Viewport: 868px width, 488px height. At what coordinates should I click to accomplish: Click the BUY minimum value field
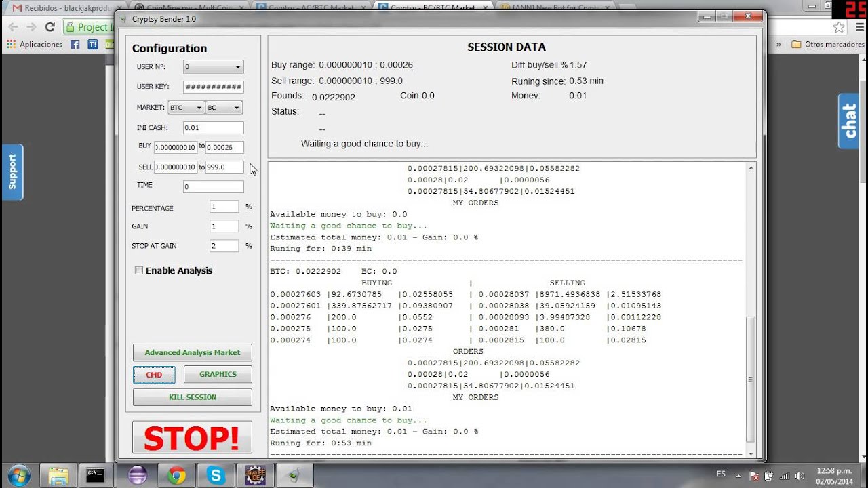[176, 147]
